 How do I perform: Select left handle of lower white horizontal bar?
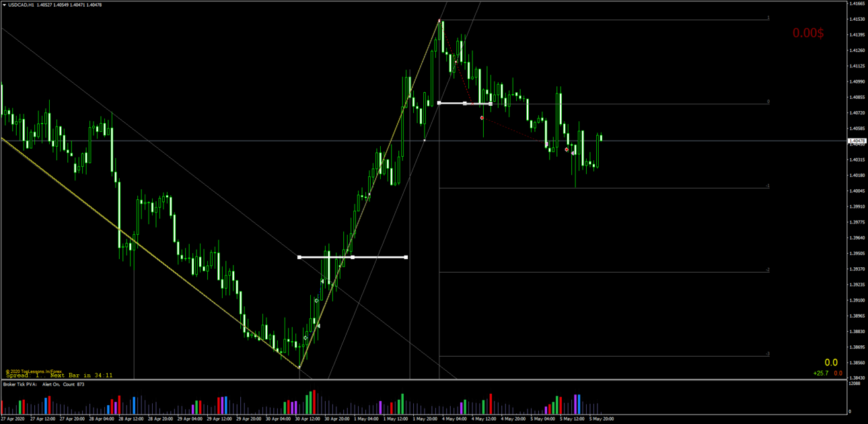coord(299,257)
